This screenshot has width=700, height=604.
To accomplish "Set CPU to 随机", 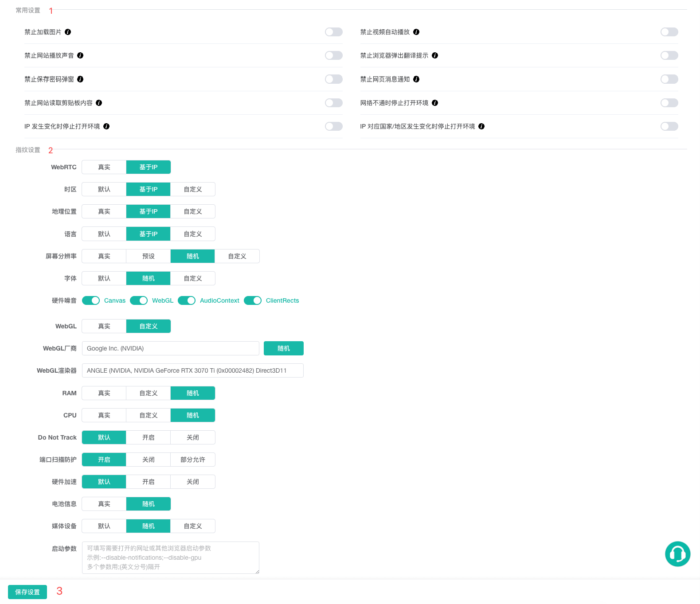I will click(x=193, y=415).
